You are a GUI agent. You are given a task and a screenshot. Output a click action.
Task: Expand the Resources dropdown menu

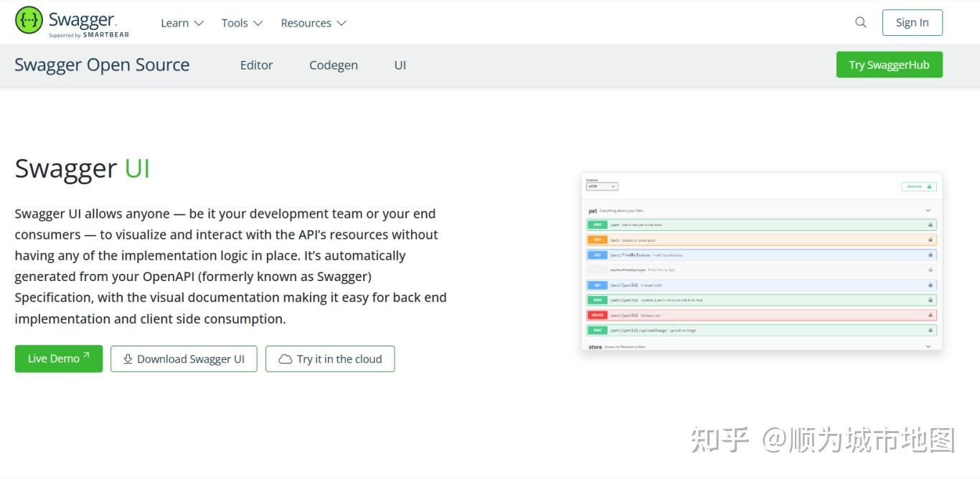click(314, 23)
